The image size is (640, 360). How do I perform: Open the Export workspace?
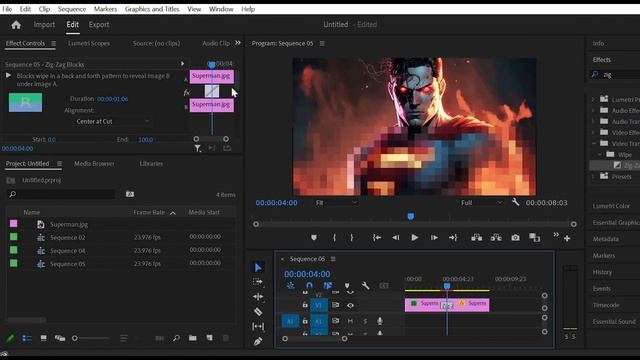point(99,24)
